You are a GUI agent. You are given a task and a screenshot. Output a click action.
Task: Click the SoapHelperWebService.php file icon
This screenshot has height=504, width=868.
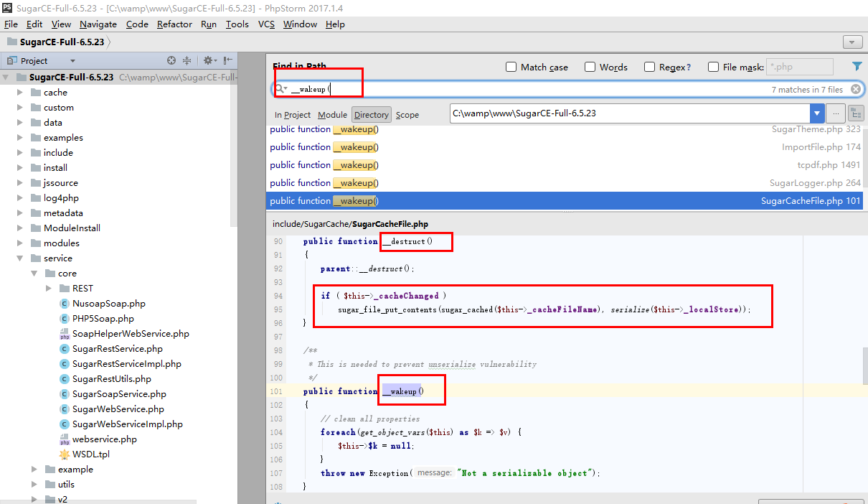click(64, 334)
